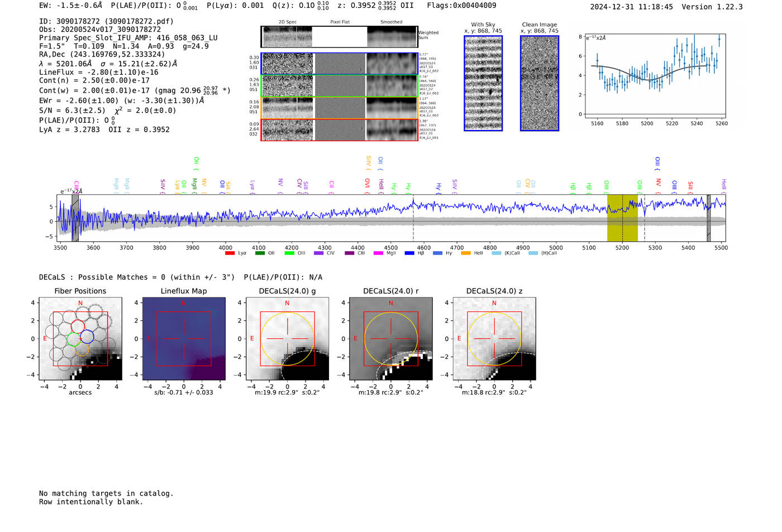
Task: Click the gray hatched band near 5460Å
Action: [x=709, y=218]
